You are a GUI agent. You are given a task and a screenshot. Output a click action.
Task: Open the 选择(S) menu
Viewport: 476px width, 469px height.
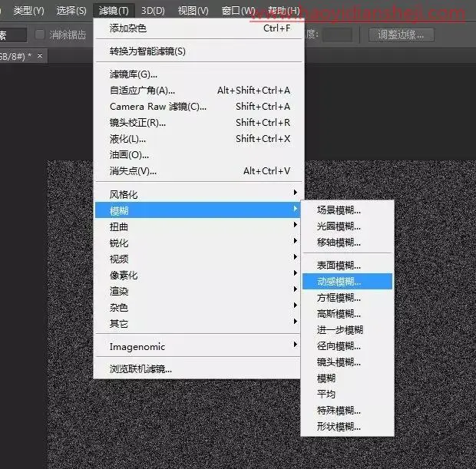[x=71, y=11]
